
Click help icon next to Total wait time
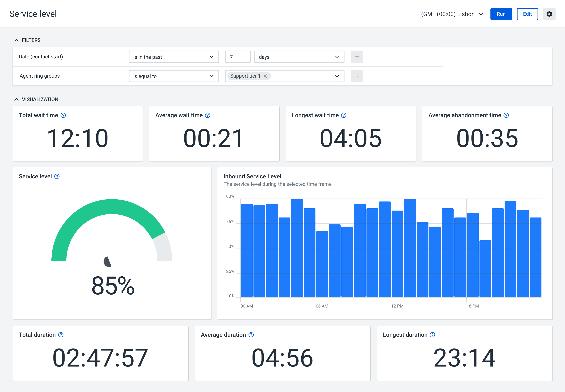pos(63,115)
